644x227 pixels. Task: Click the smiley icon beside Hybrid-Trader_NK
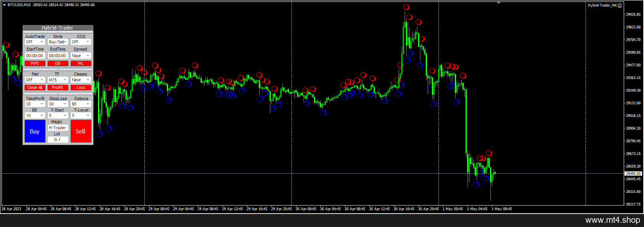click(x=620, y=5)
